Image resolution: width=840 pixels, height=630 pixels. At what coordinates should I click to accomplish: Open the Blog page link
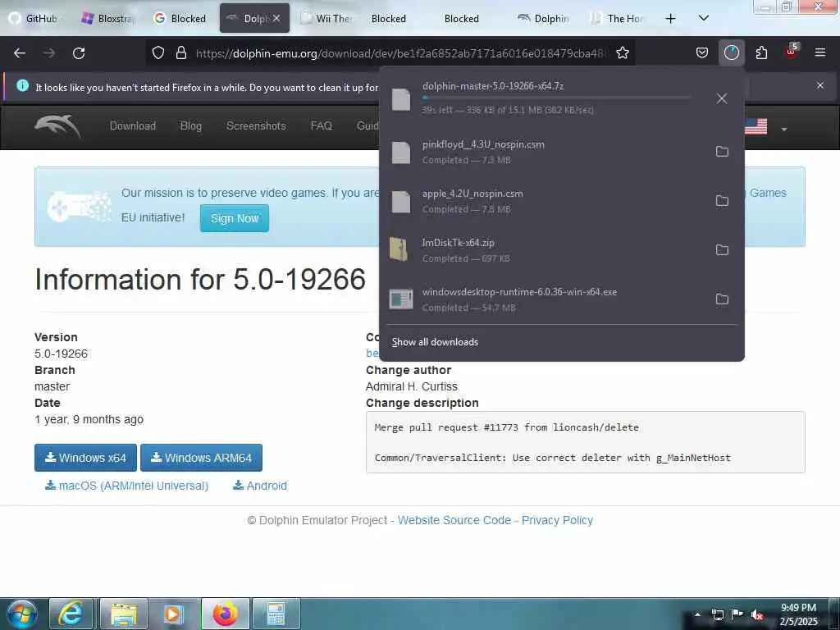pos(190,126)
